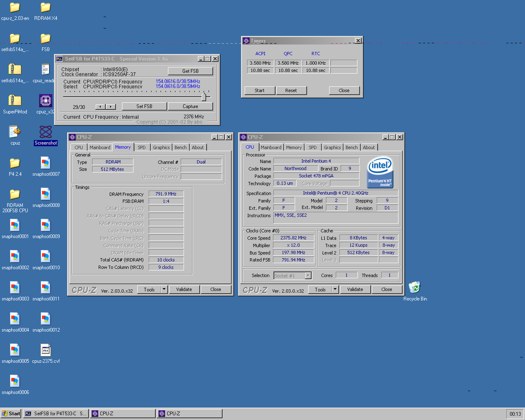Click Set FSB button
Screen dimensions: 525x420
pos(144,106)
